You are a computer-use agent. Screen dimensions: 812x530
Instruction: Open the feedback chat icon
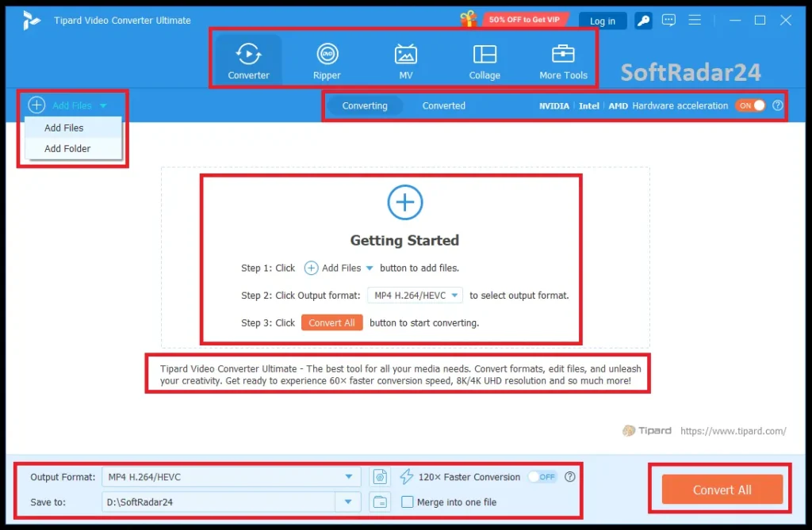(668, 20)
